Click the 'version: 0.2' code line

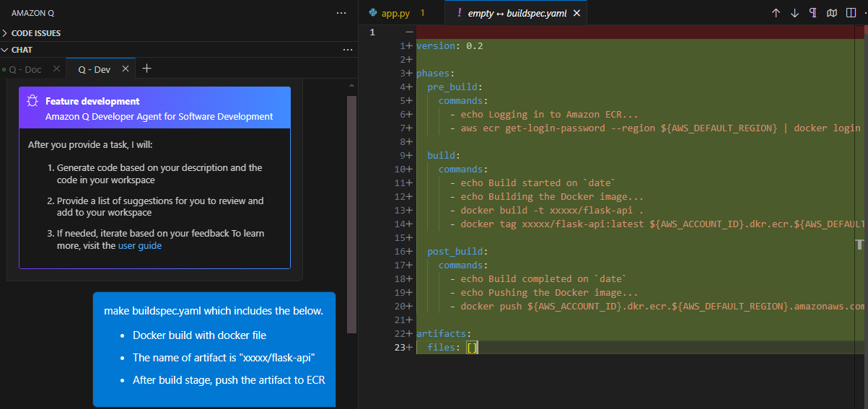point(450,45)
